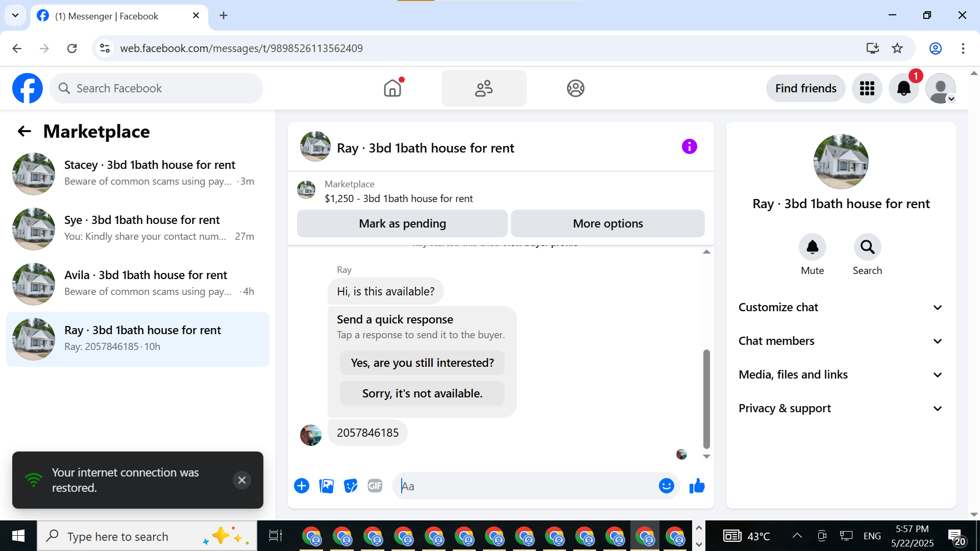Screen dimensions: 980x551
Task: Choose a sticker from sticker icon
Action: point(351,486)
